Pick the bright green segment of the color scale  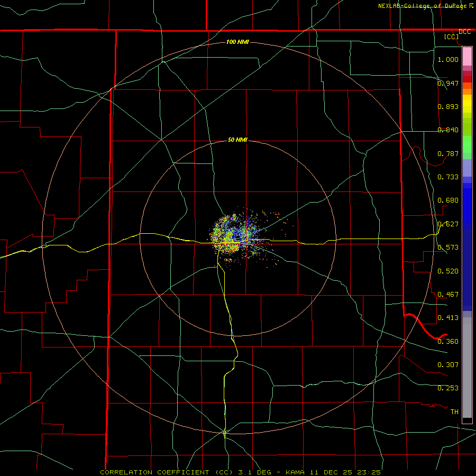click(467, 144)
